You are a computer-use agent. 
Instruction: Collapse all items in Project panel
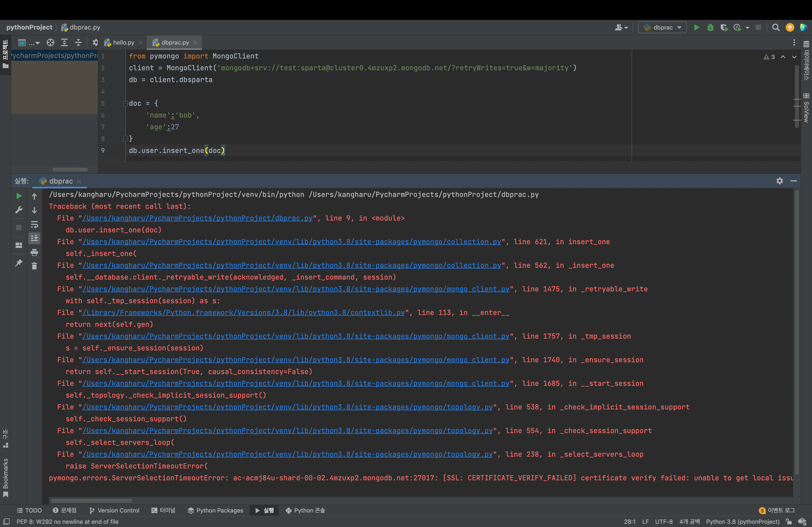click(78, 43)
